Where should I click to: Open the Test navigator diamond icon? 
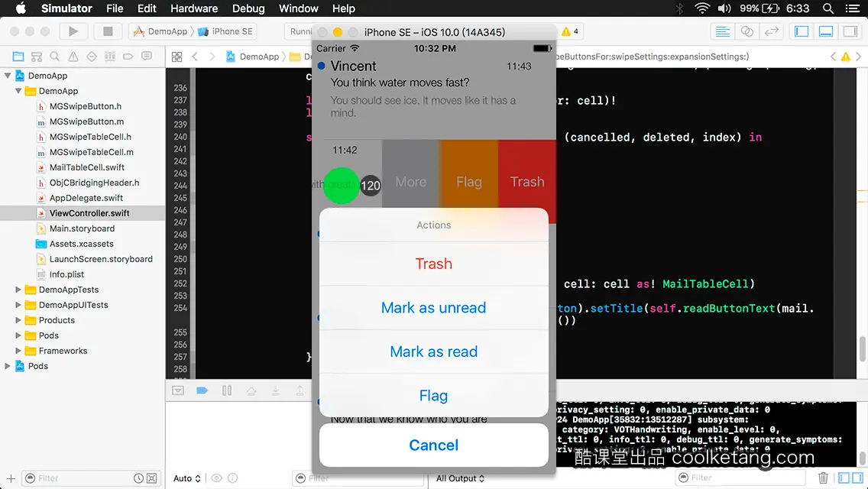(x=92, y=57)
